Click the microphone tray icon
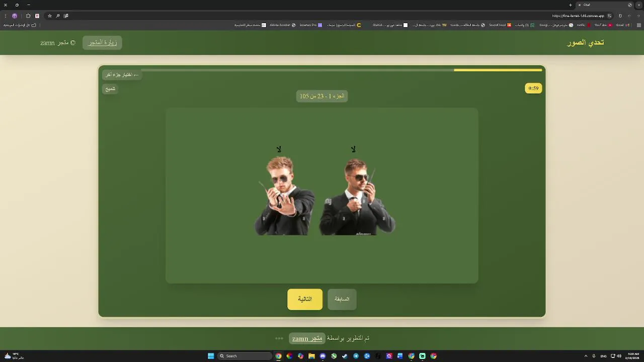The width and height of the screenshot is (644, 362). (594, 356)
